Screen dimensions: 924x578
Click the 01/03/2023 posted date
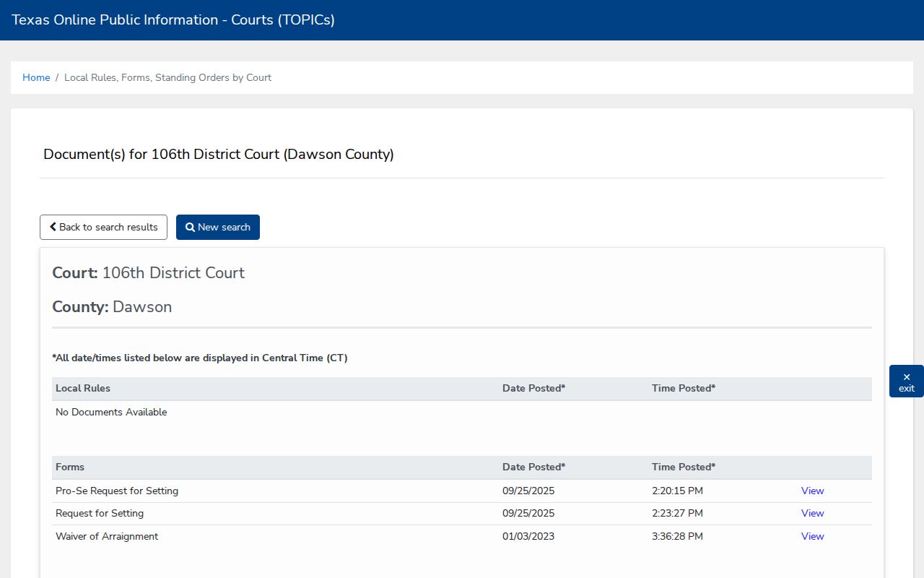pyautogui.click(x=528, y=536)
